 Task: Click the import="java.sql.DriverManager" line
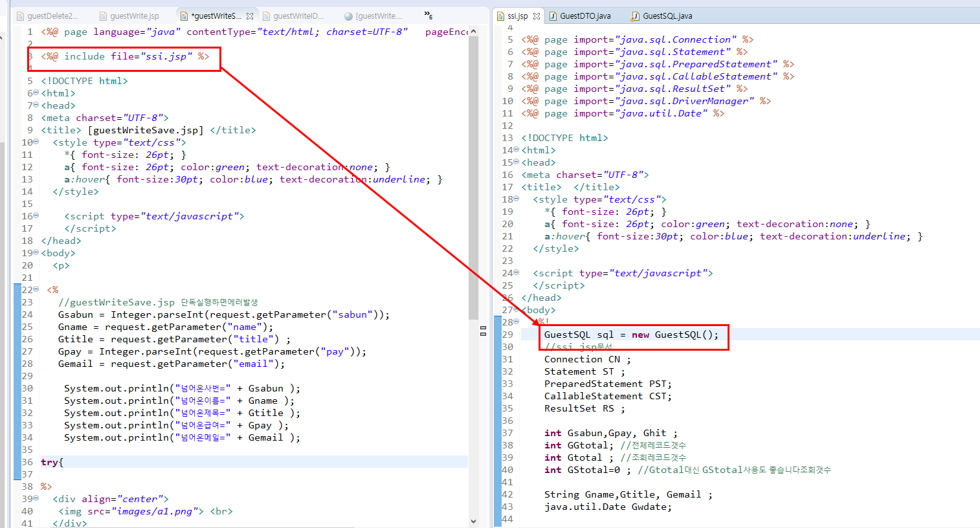[x=646, y=101]
